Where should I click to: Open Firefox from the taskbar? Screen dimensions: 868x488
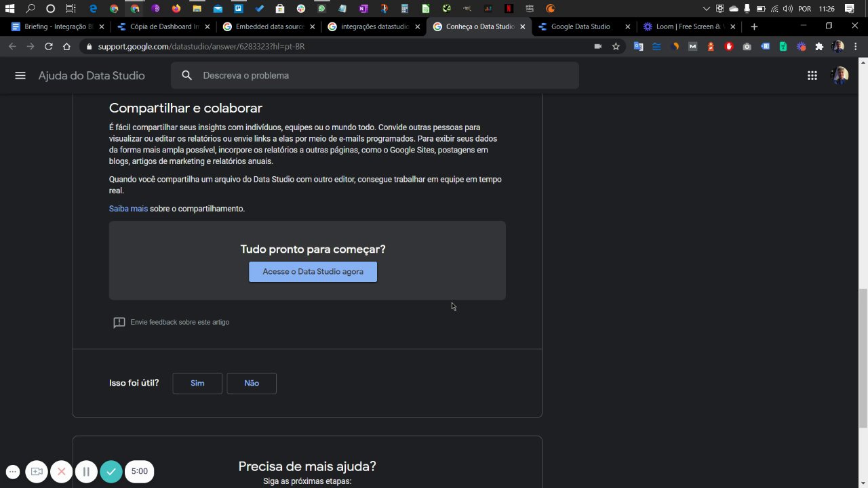coord(176,9)
